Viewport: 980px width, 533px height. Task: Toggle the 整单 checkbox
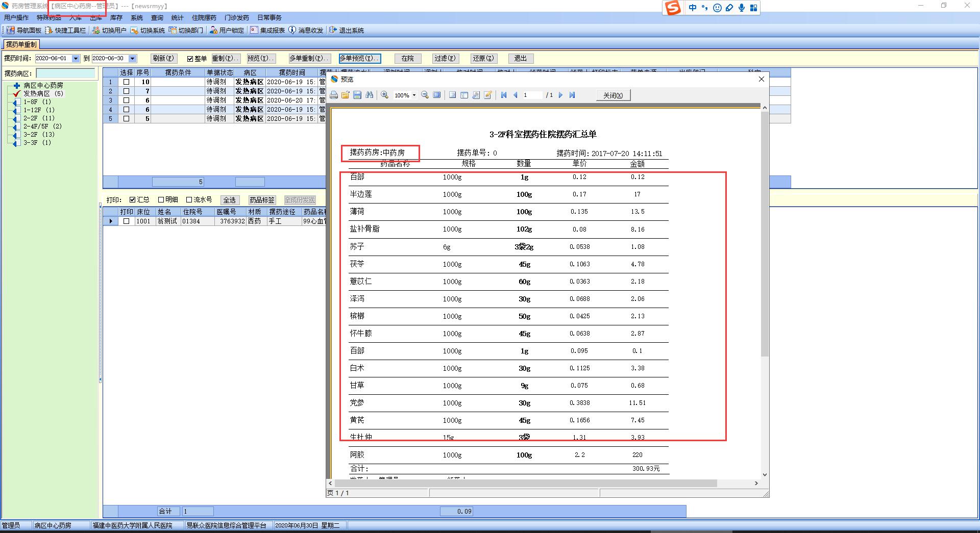point(190,59)
